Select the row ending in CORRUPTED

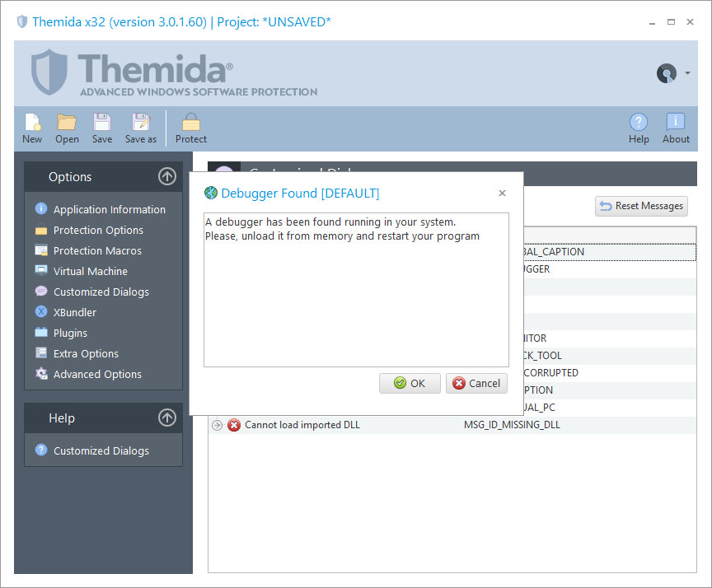609,373
